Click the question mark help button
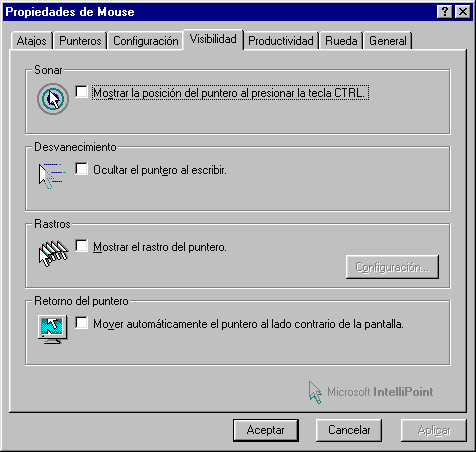The image size is (476, 452). (445, 12)
